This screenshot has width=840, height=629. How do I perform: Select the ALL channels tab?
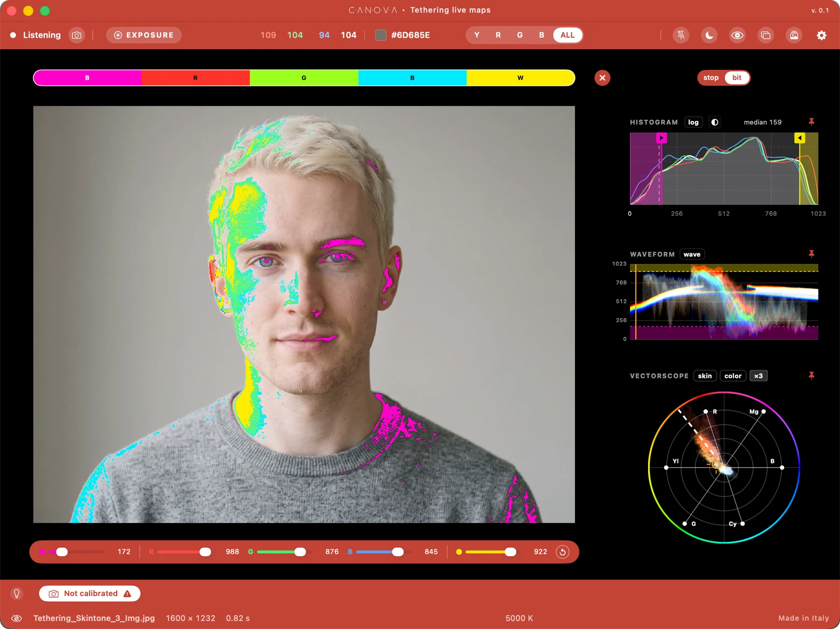(567, 35)
